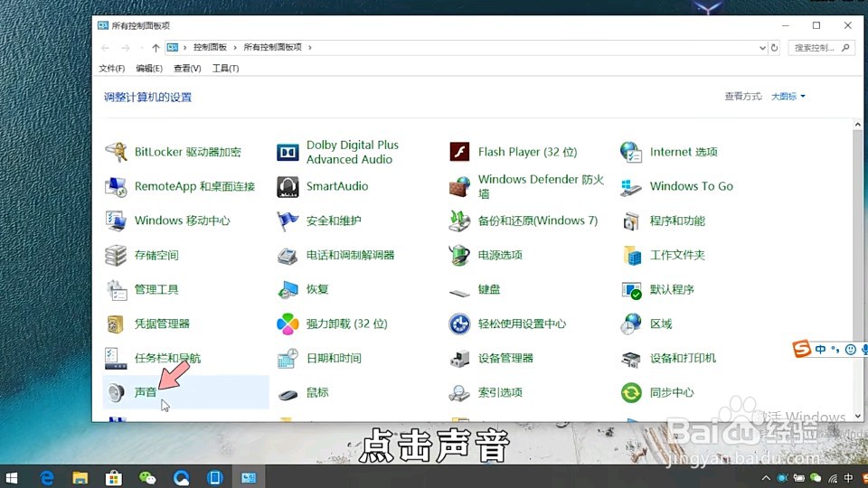
Task: Click 控制面板 breadcrumb in address bar
Action: point(210,48)
